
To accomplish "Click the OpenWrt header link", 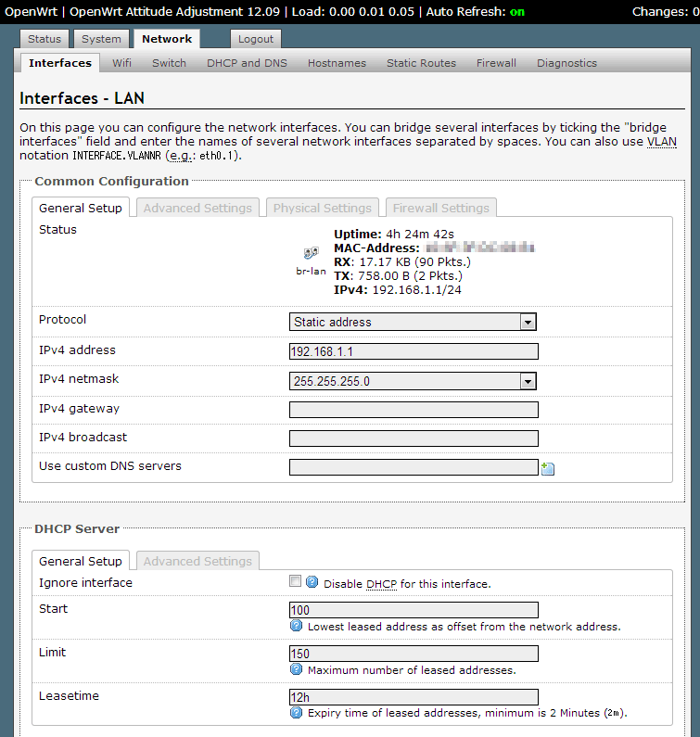I will (x=32, y=12).
